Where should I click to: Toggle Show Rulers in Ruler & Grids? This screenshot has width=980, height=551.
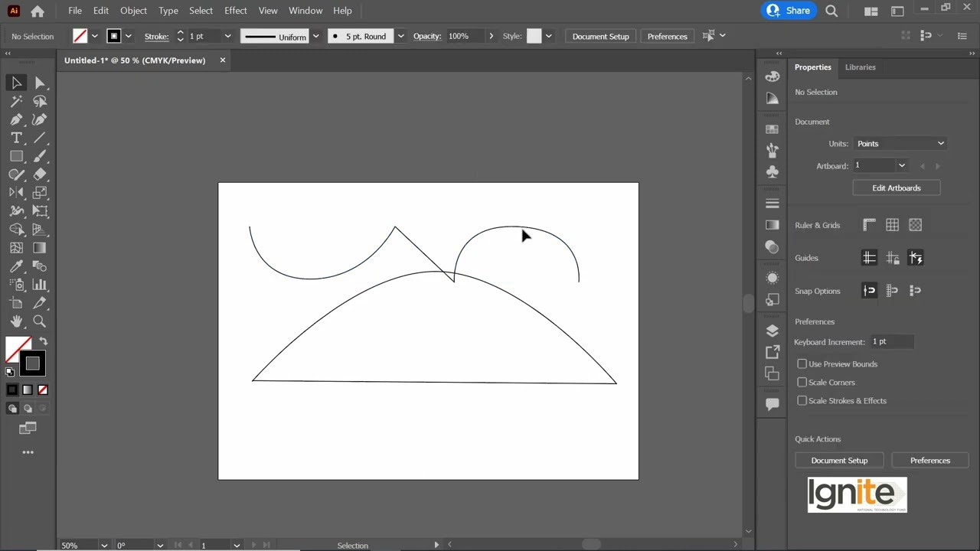click(869, 225)
